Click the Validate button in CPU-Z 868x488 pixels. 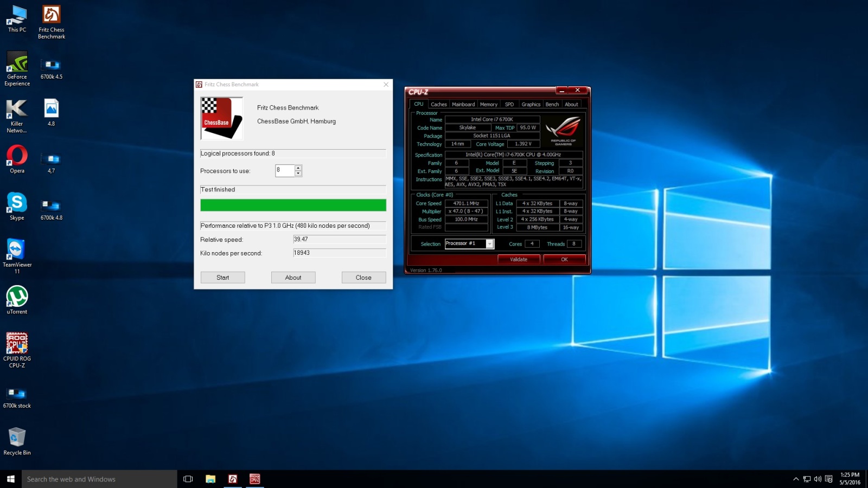click(x=519, y=259)
